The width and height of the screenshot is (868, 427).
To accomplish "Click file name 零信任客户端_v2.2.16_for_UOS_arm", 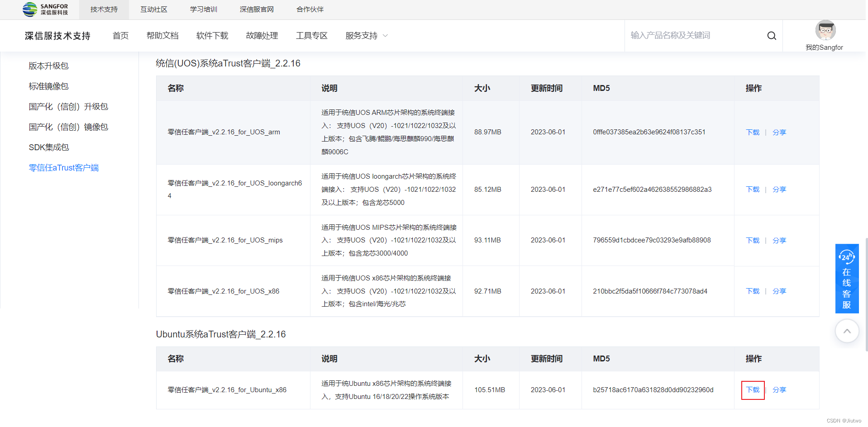I will (x=224, y=132).
